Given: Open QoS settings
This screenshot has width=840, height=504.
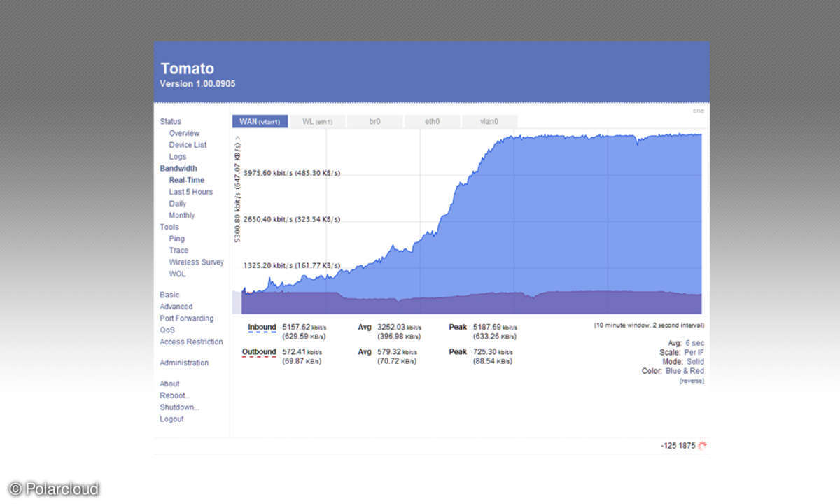Looking at the screenshot, I should [167, 330].
